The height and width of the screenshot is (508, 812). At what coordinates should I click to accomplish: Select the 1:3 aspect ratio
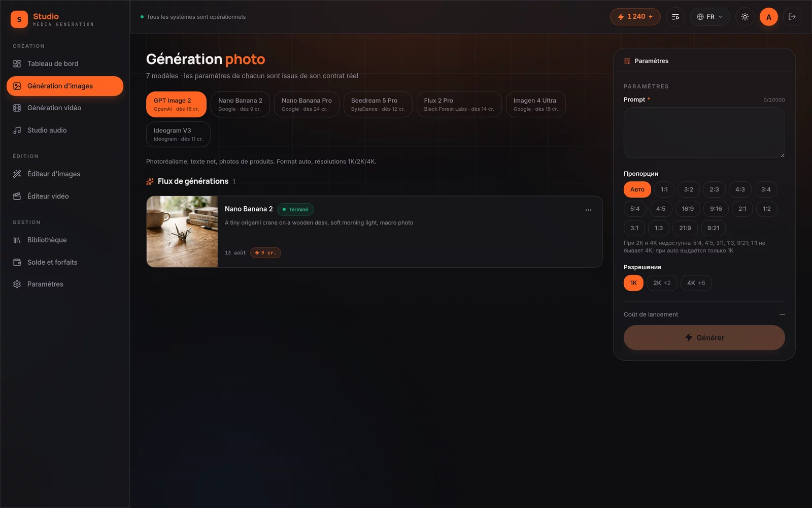click(659, 228)
